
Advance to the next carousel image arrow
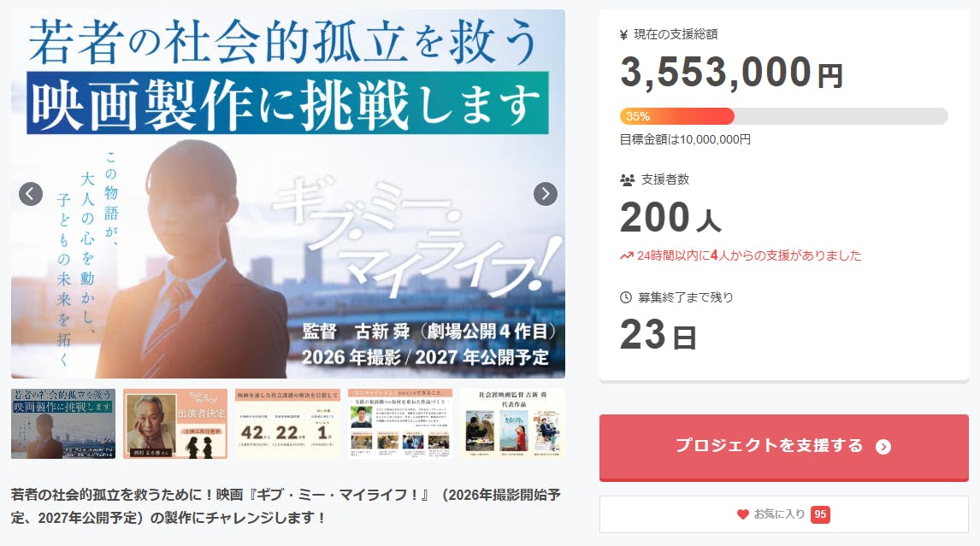coord(545,194)
